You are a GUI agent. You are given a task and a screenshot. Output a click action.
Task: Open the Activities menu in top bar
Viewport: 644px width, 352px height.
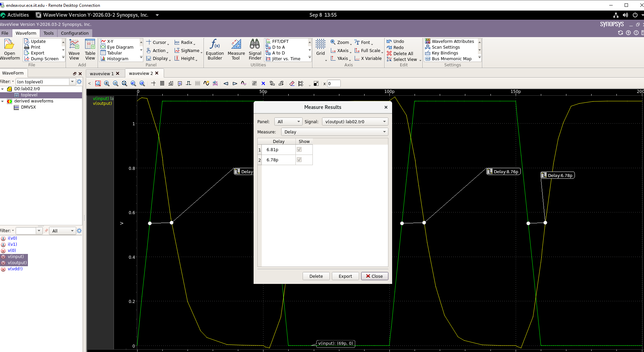tap(15, 15)
